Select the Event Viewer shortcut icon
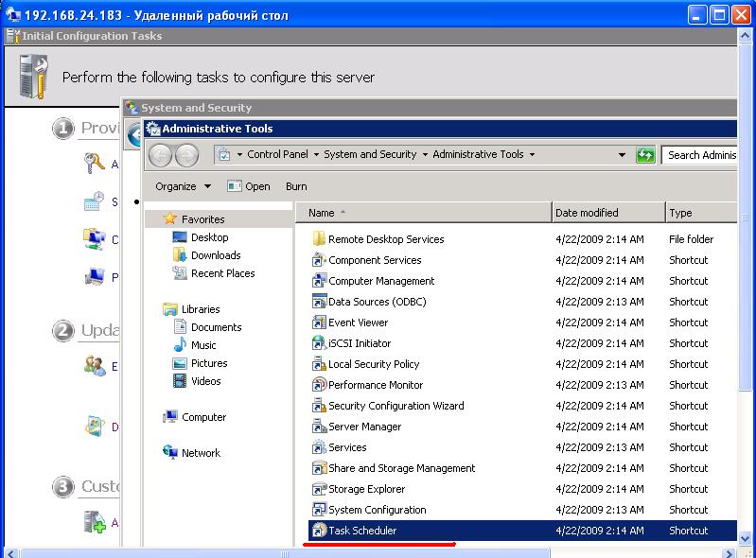Viewport: 756px width, 558px height. pyautogui.click(x=319, y=322)
